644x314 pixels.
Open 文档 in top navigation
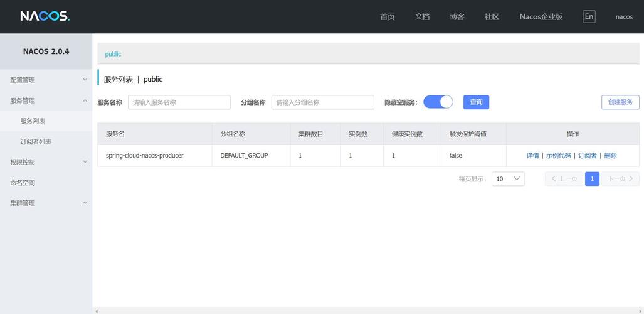tap(422, 17)
